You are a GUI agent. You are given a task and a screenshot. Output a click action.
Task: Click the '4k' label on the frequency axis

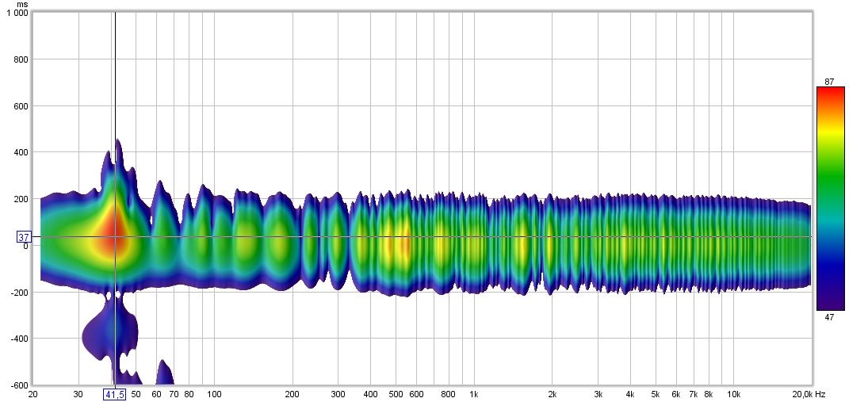click(630, 394)
